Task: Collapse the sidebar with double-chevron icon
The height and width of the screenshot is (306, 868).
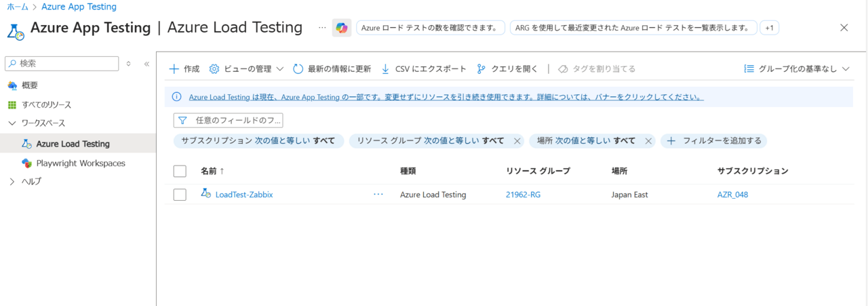Action: click(x=146, y=64)
